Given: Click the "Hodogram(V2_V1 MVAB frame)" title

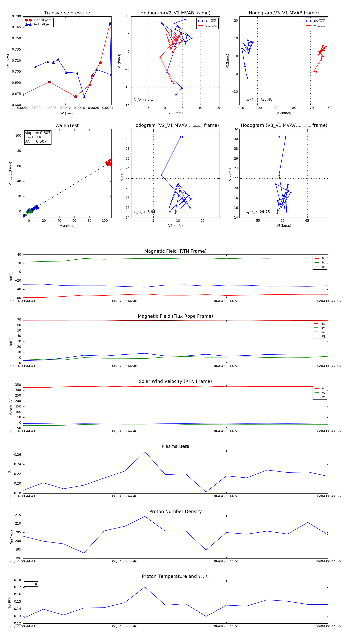Looking at the screenshot, I should [175, 13].
